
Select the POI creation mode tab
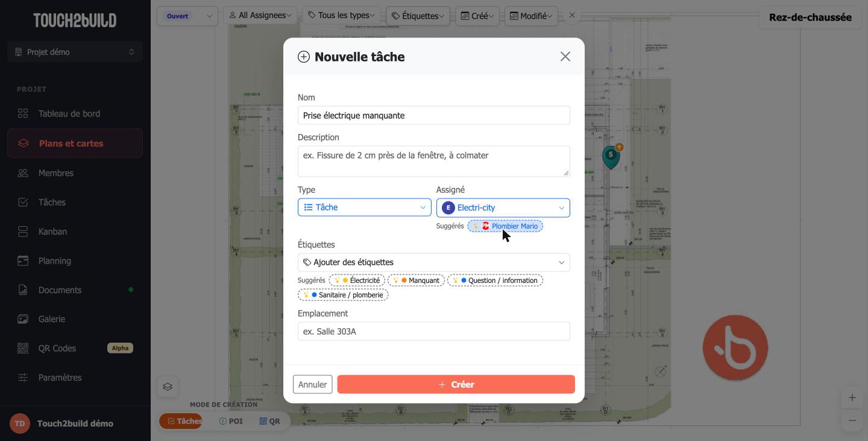pos(231,421)
